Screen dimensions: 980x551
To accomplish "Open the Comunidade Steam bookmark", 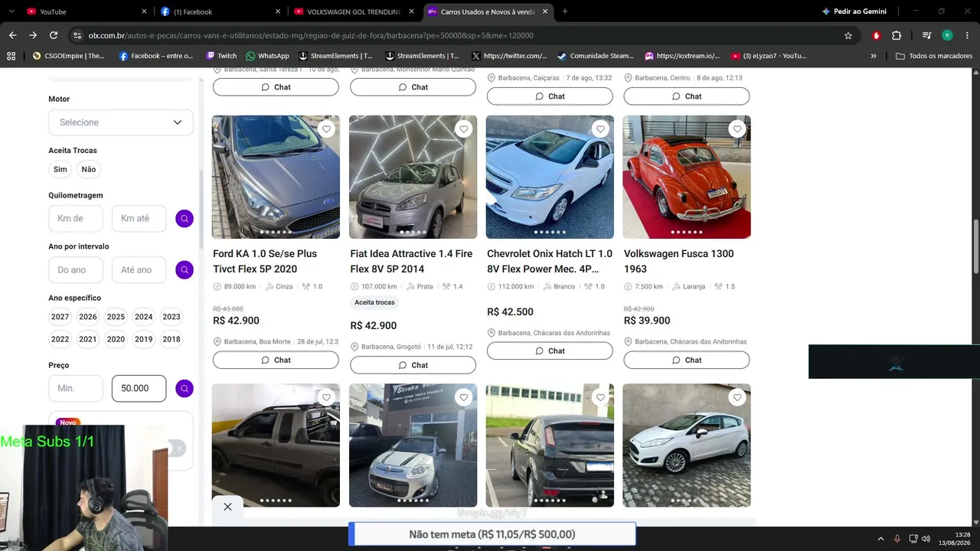I will [596, 56].
